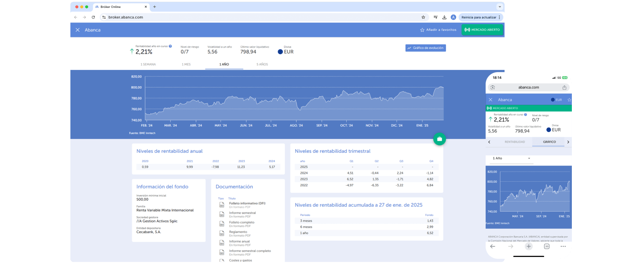Go back in the desktop browser
The height and width of the screenshot is (264, 644).
click(76, 17)
